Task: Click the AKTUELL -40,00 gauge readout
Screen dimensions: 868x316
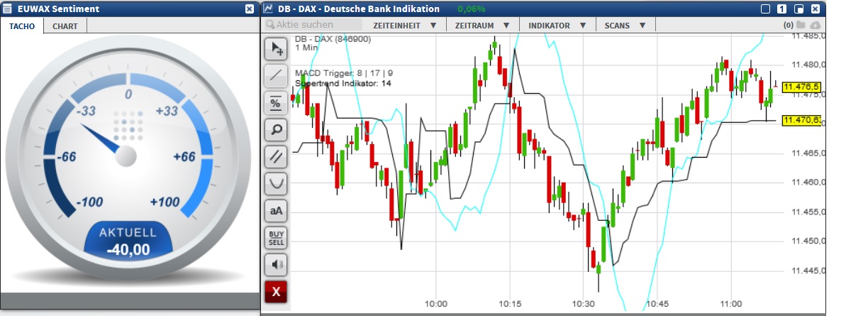Action: click(128, 241)
